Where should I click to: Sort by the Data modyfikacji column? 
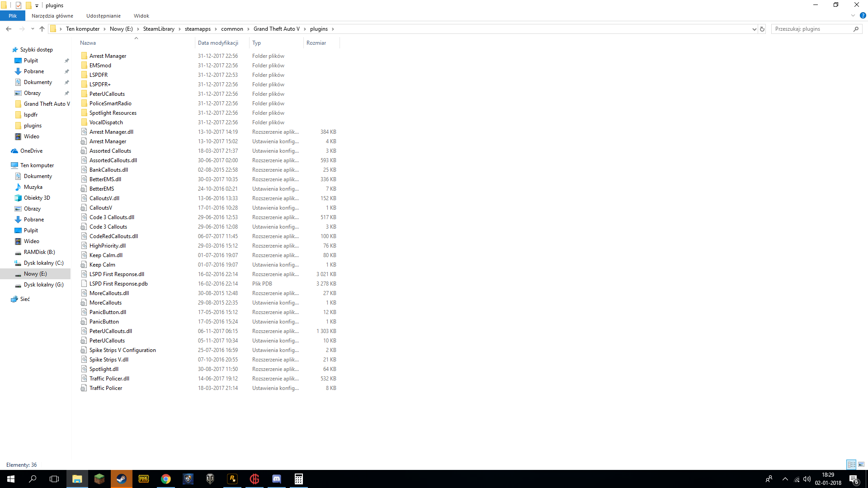tap(218, 43)
